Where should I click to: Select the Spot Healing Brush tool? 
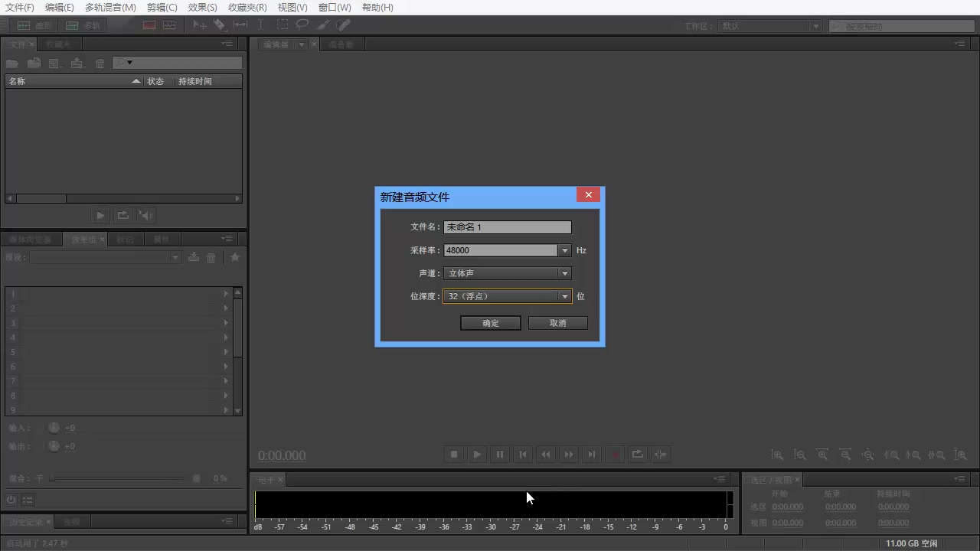tap(343, 25)
